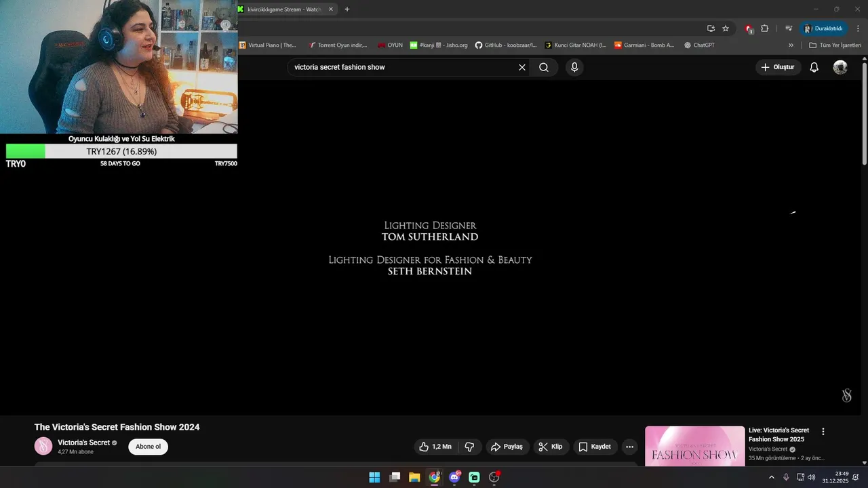The width and height of the screenshot is (868, 488).
Task: Open the media controls icon in toolbar
Action: [789, 28]
